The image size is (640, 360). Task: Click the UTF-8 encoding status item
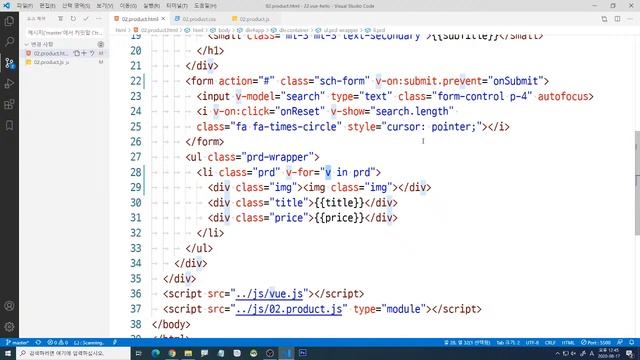pyautogui.click(x=532, y=342)
